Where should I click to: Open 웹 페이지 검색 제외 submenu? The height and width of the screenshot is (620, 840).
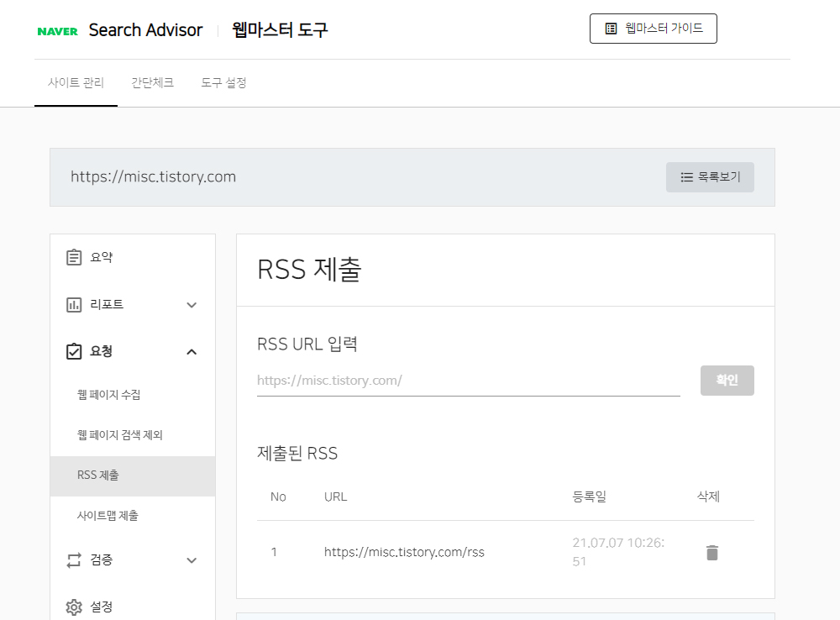click(120, 434)
